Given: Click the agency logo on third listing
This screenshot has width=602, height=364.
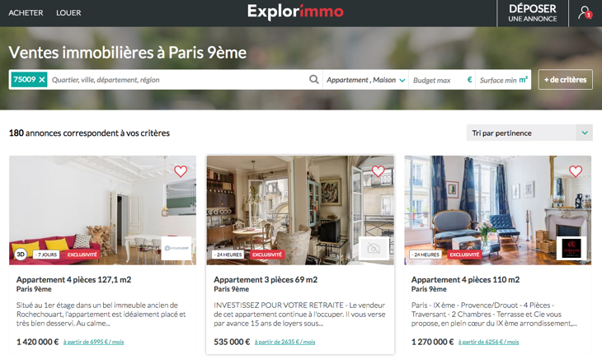Looking at the screenshot, I should click(571, 248).
